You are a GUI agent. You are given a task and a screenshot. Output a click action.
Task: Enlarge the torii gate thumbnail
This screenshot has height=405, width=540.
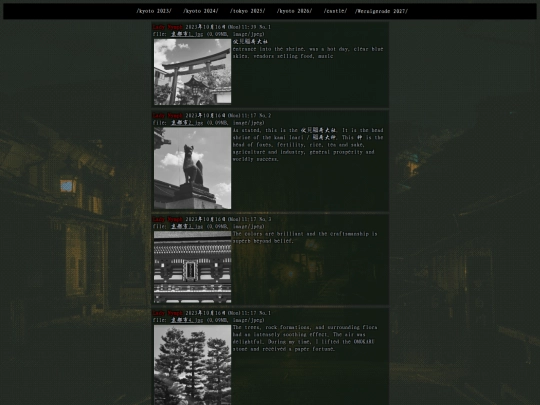[x=193, y=72]
